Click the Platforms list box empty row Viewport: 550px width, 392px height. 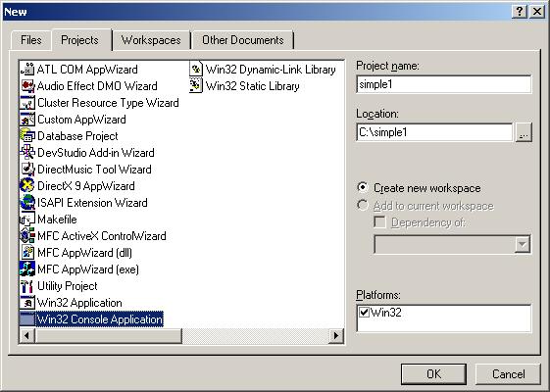point(444,325)
